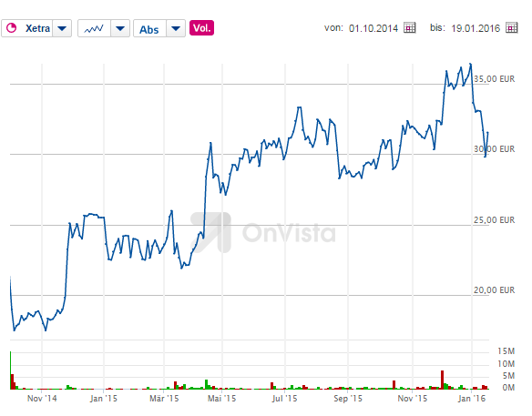
Task: Select the line chart type icon
Action: tap(94, 28)
